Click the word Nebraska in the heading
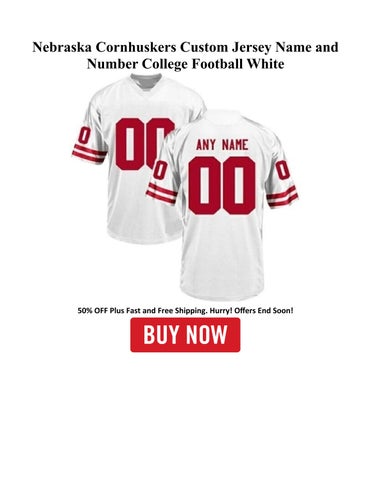 (x=62, y=47)
